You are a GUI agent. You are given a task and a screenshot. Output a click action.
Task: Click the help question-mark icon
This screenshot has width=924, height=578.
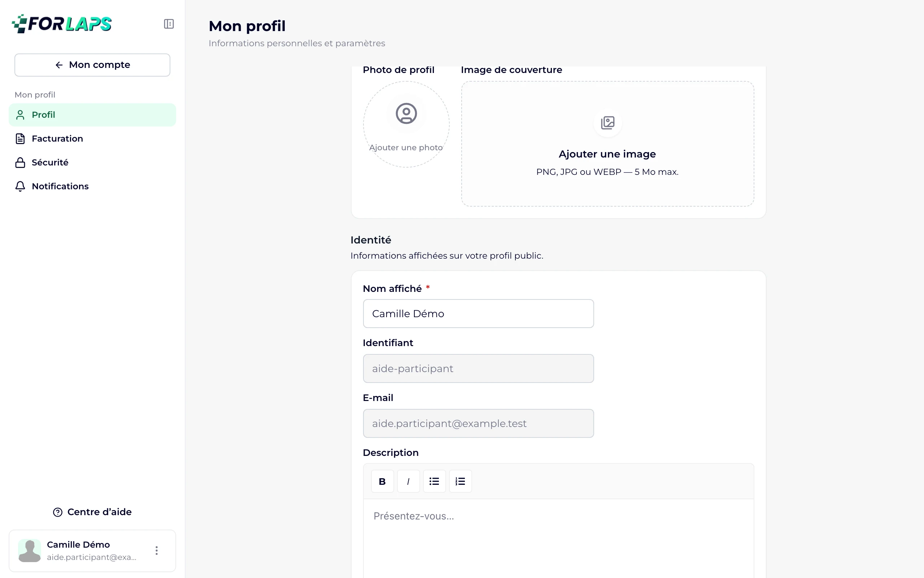pos(58,512)
